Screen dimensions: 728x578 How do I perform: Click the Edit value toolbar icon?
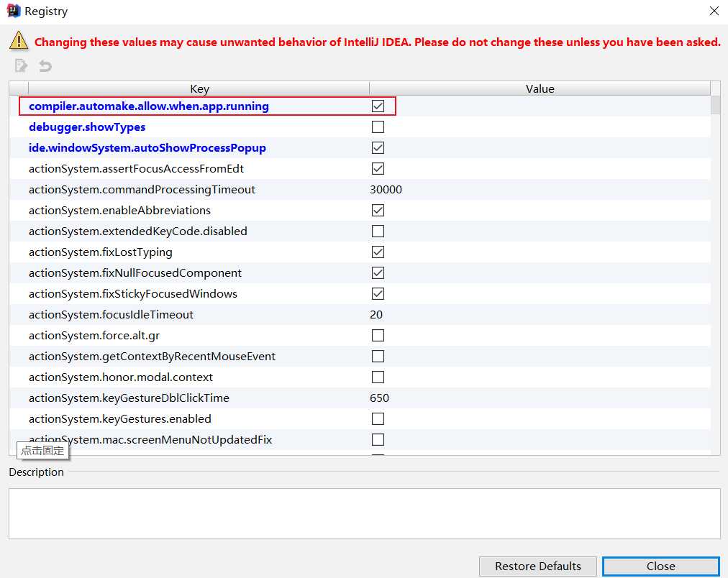coord(21,66)
